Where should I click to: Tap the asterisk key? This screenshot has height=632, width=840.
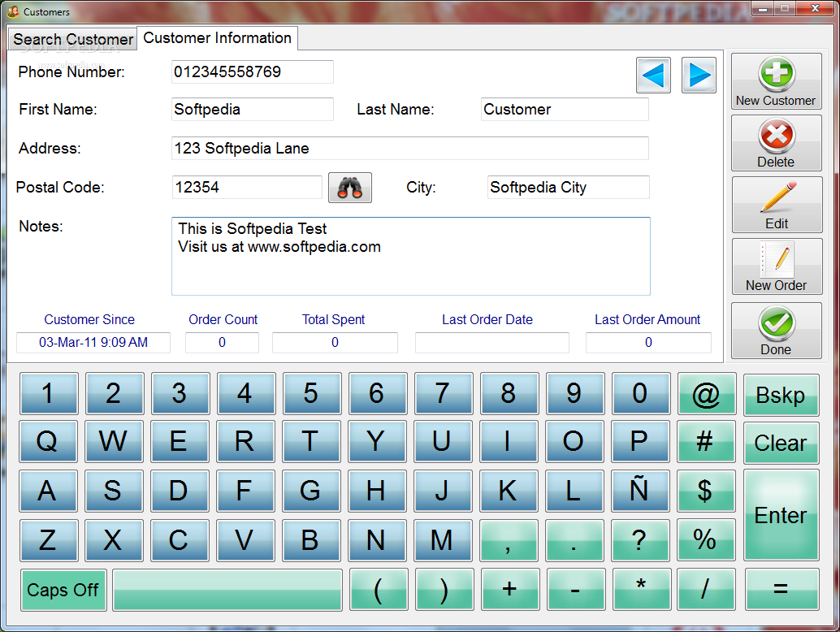click(x=642, y=590)
